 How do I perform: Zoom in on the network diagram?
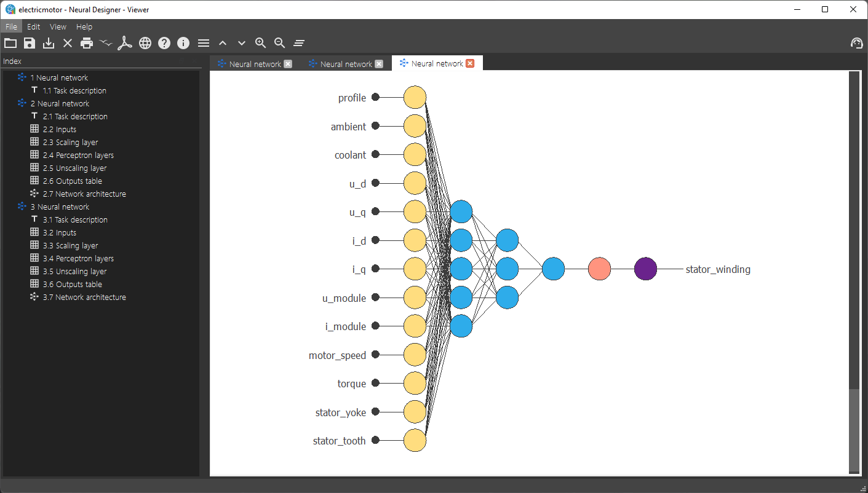point(260,42)
